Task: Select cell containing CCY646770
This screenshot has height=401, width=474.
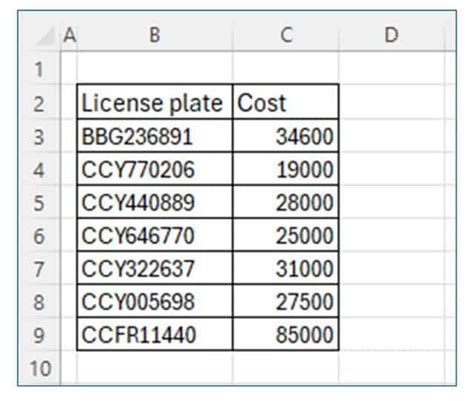Action: pos(155,235)
